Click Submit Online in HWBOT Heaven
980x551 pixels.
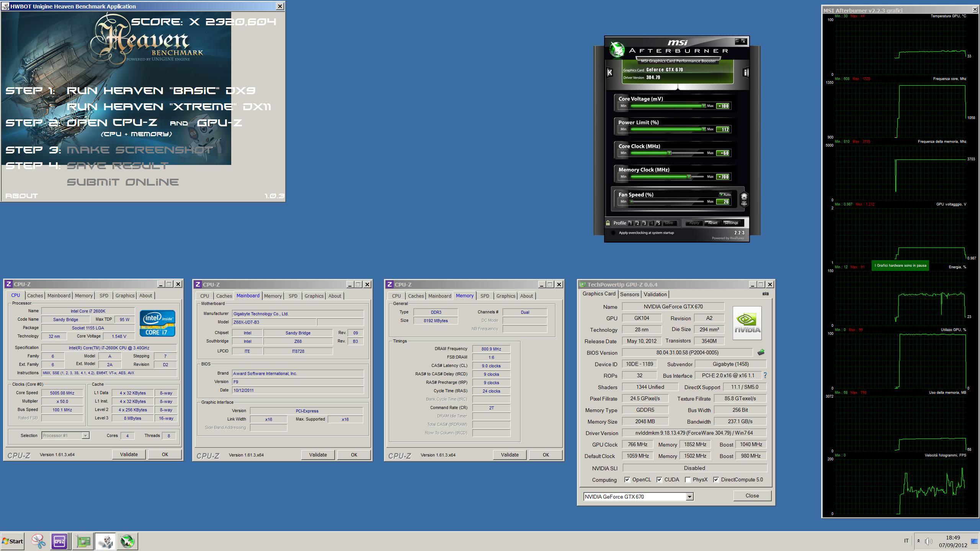point(123,182)
